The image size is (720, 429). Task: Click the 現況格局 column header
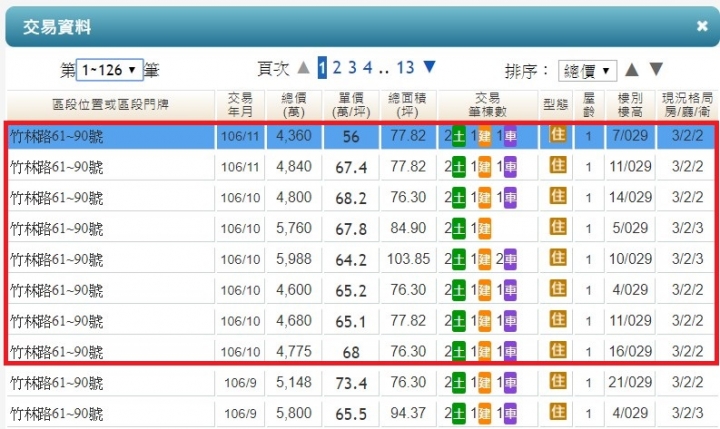pos(687,105)
